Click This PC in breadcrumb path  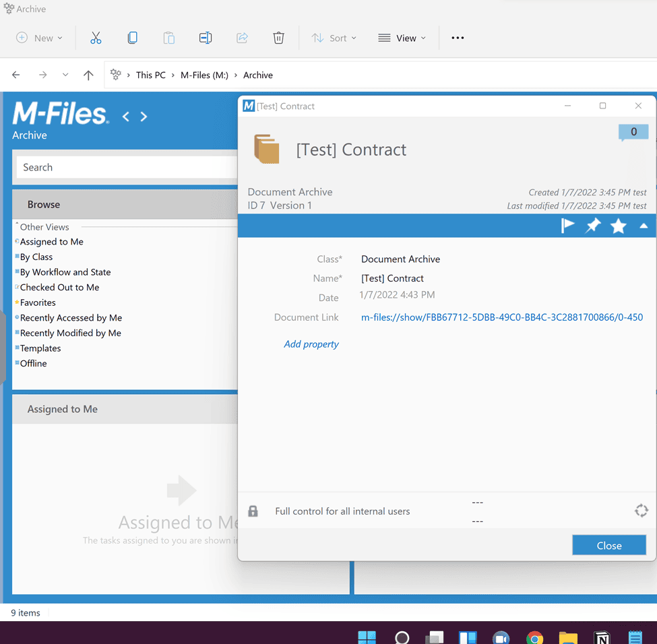click(151, 75)
